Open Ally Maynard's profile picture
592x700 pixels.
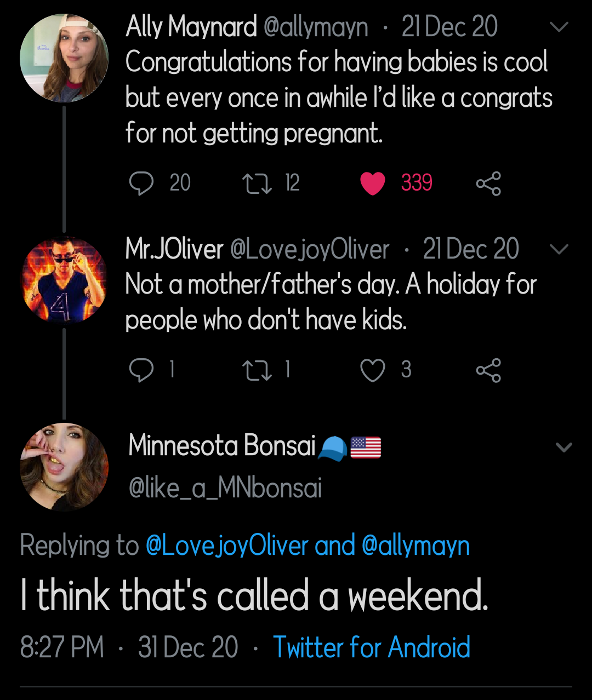click(64, 57)
